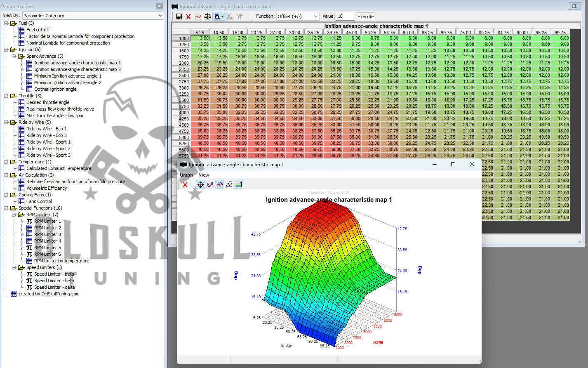Toggle the color legend bands icon in the graph
The width and height of the screenshot is (588, 368).
click(238, 184)
